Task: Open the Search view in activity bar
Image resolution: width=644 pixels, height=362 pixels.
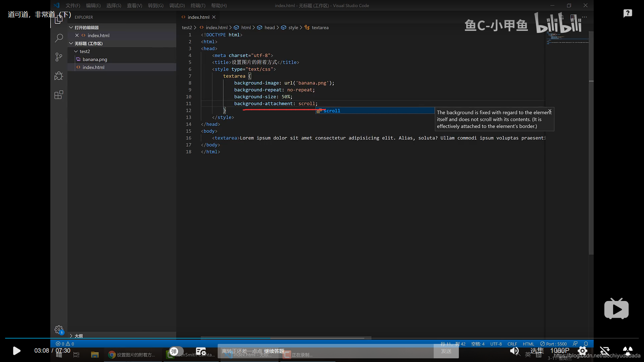Action: click(x=59, y=38)
